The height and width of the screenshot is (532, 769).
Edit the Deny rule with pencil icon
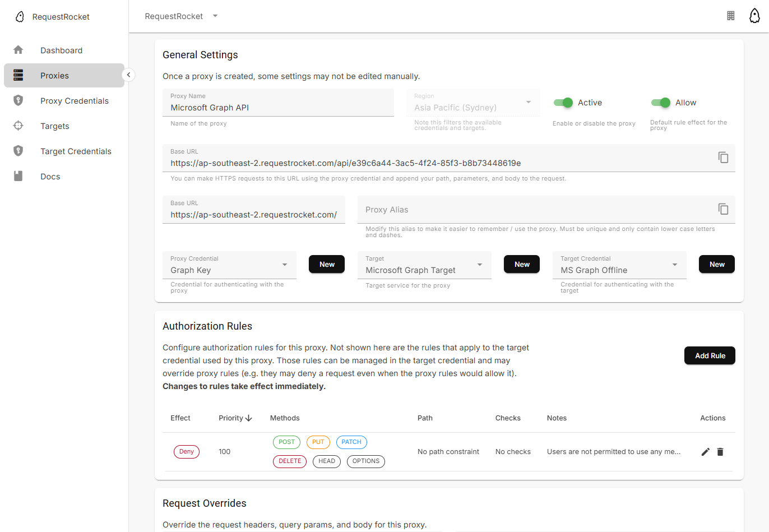705,452
